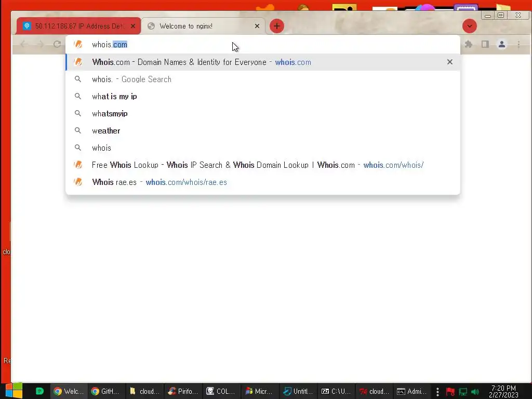This screenshot has width=532, height=399.
Task: Select 'whois. - Google Search' suggestion
Action: coord(262,79)
